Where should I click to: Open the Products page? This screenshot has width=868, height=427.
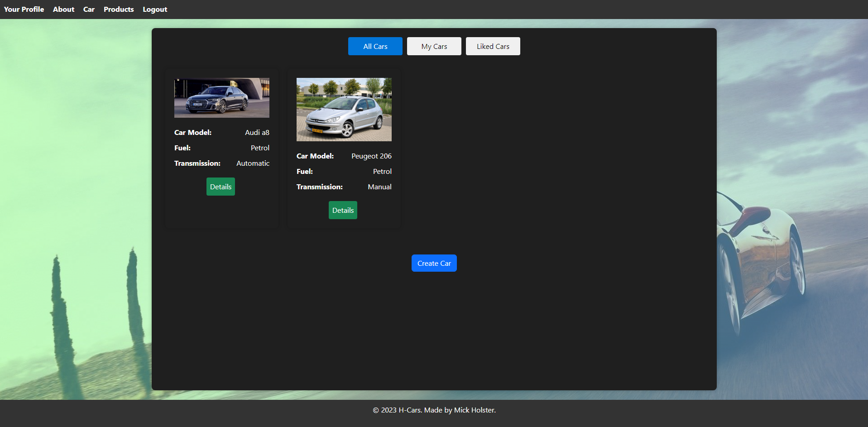tap(119, 9)
